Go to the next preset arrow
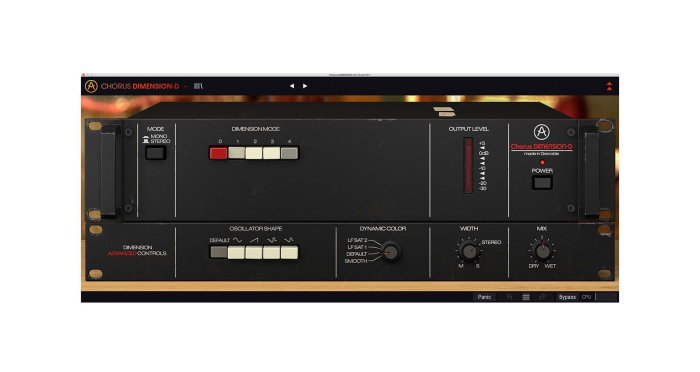 305,86
